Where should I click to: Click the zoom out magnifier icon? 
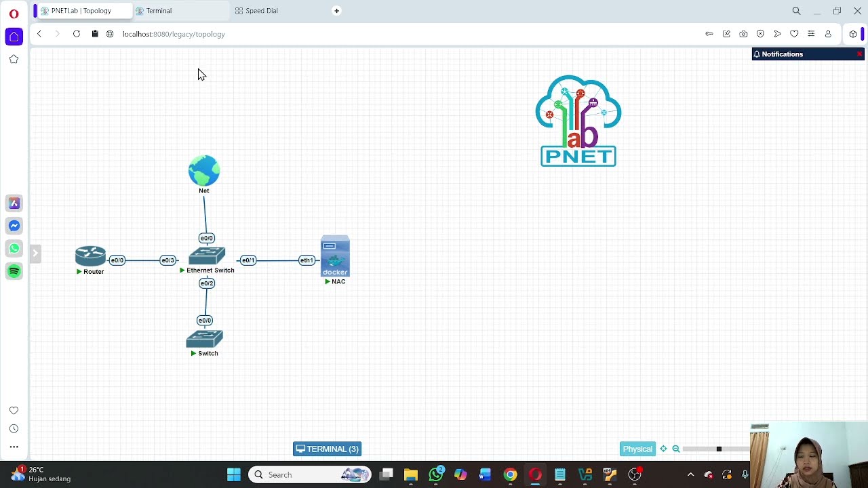coord(676,449)
